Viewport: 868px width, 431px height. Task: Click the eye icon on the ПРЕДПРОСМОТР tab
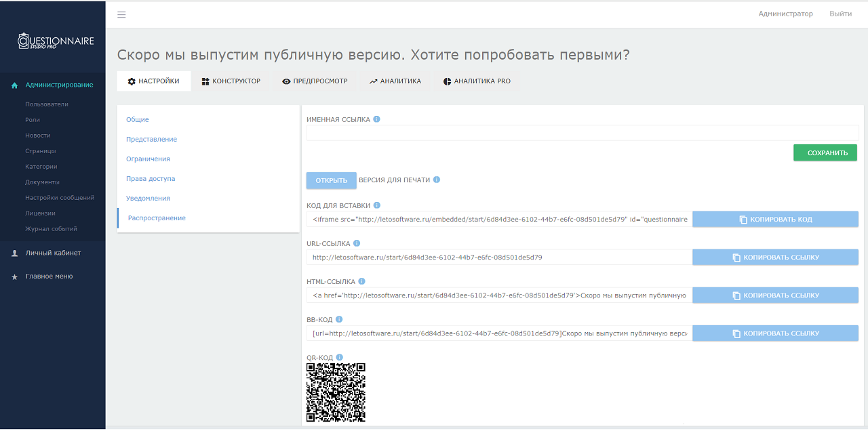286,81
